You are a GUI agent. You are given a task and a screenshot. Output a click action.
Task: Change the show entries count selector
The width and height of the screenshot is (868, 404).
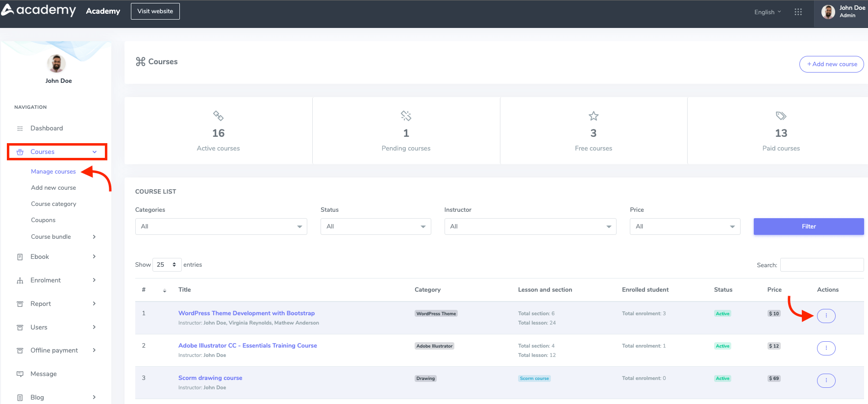coord(167,265)
